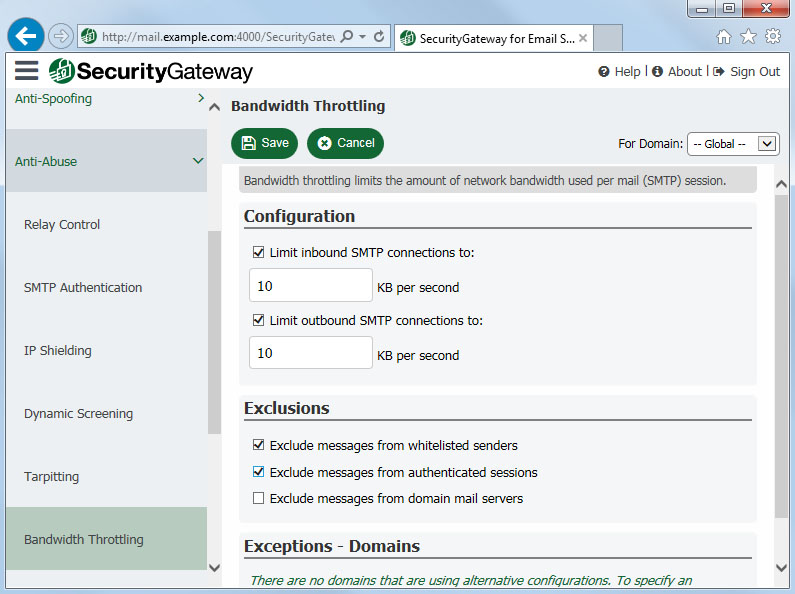Screen dimensions: 795x594
Task: Open the For Domain dropdown
Action: tap(733, 144)
